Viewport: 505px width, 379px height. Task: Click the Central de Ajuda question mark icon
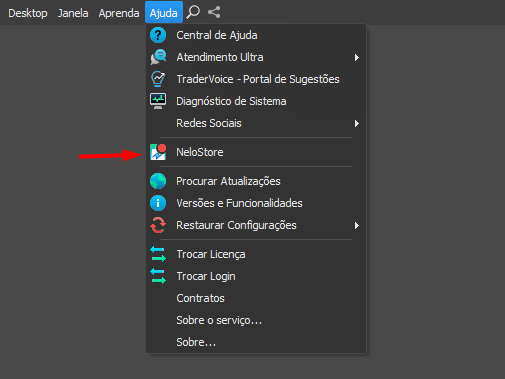coord(158,35)
